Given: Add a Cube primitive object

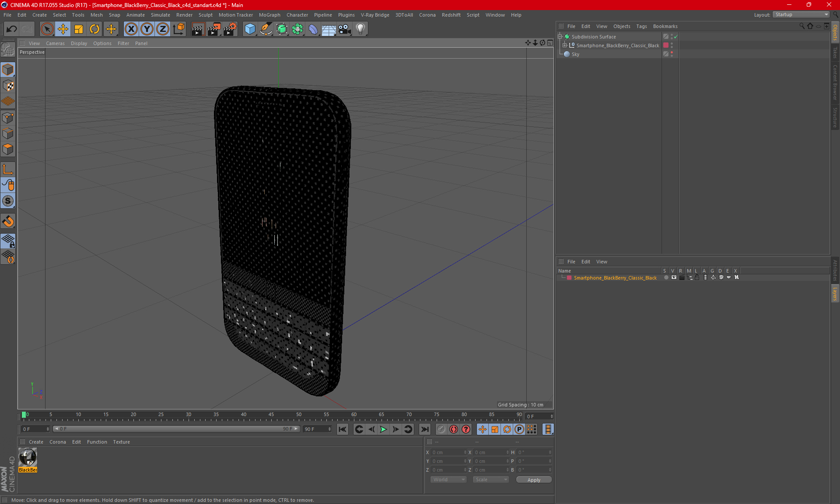Looking at the screenshot, I should click(250, 29).
